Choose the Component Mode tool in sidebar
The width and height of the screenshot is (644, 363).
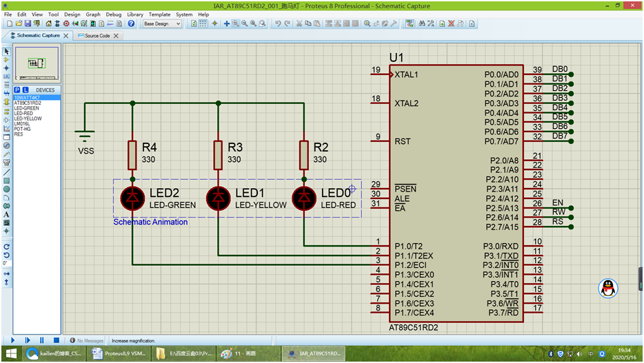(x=7, y=60)
